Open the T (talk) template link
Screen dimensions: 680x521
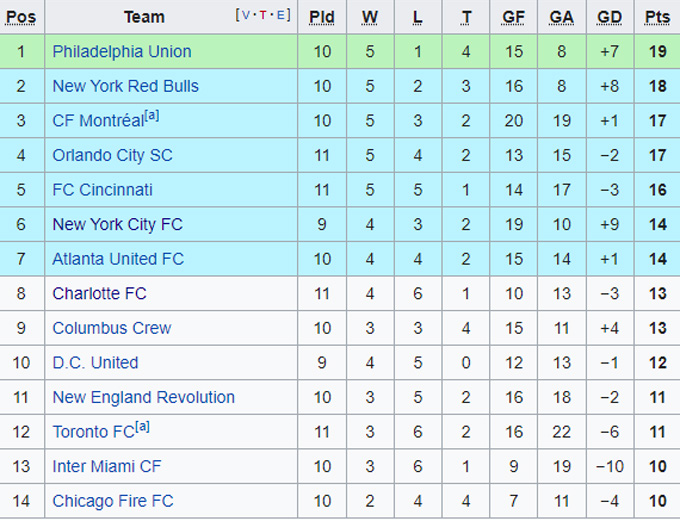pyautogui.click(x=264, y=15)
